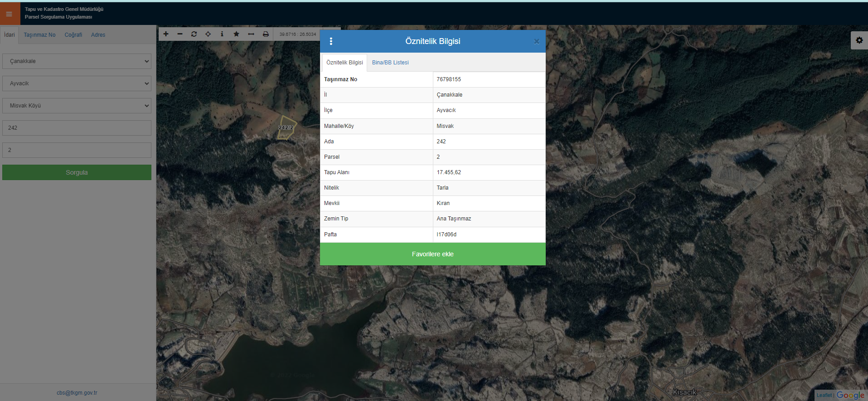Expand the Misvak Köyü neighborhood dropdown

77,106
